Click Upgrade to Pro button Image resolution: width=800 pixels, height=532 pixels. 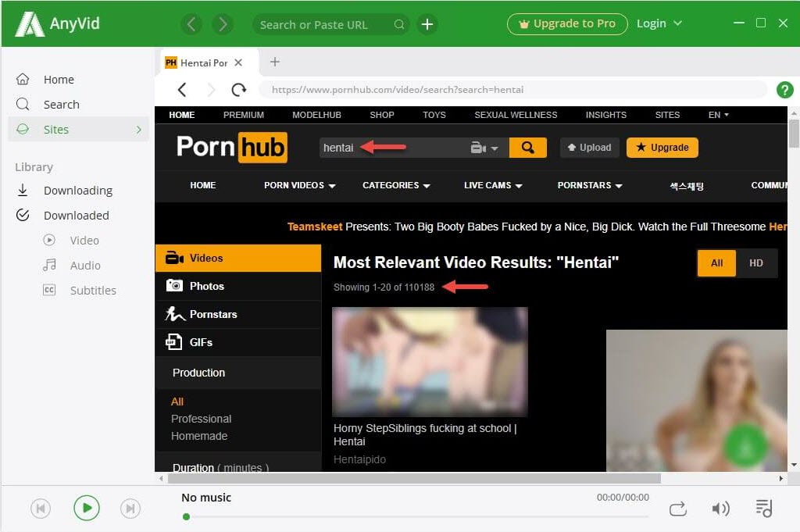[x=567, y=24]
